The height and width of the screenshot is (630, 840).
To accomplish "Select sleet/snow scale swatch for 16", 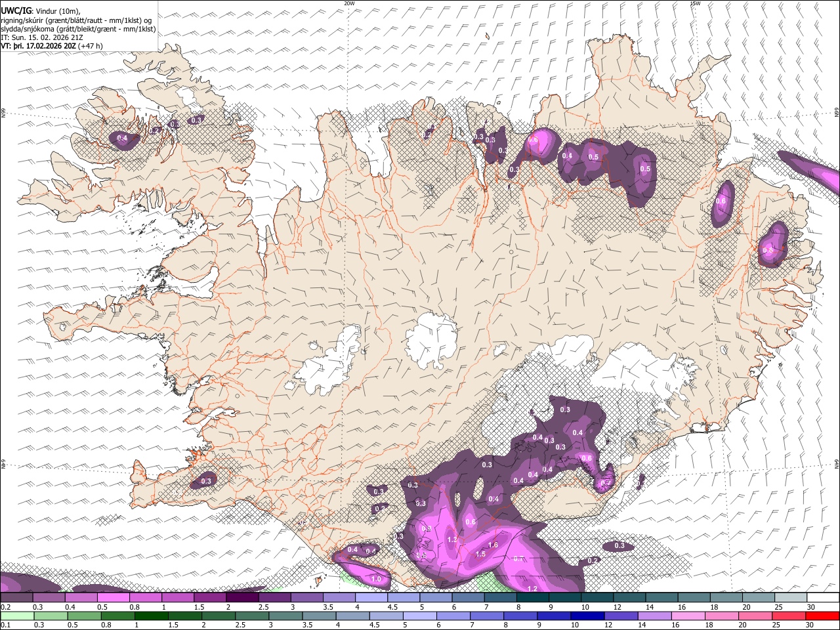I will click(694, 598).
